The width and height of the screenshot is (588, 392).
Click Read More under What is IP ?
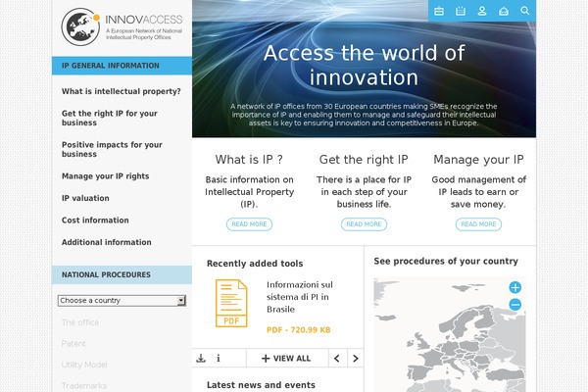coord(249,224)
